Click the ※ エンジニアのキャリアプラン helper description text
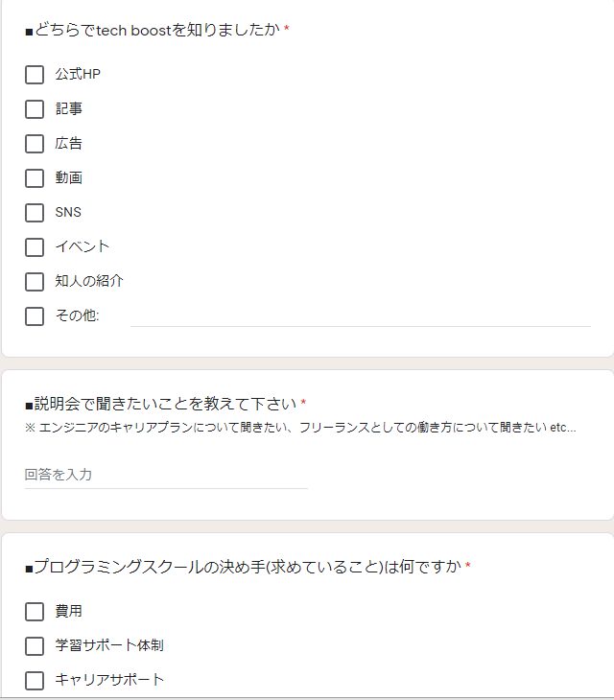This screenshot has height=700, width=614. point(299,427)
